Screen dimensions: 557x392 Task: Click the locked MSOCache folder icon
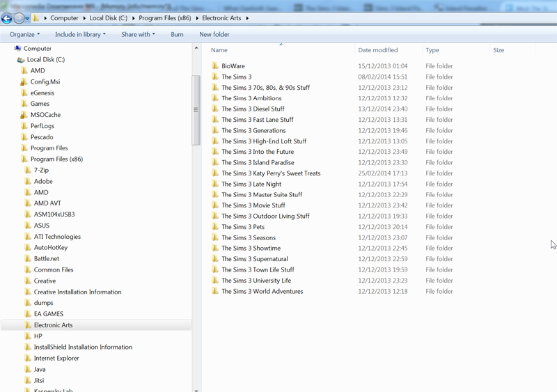(x=24, y=115)
